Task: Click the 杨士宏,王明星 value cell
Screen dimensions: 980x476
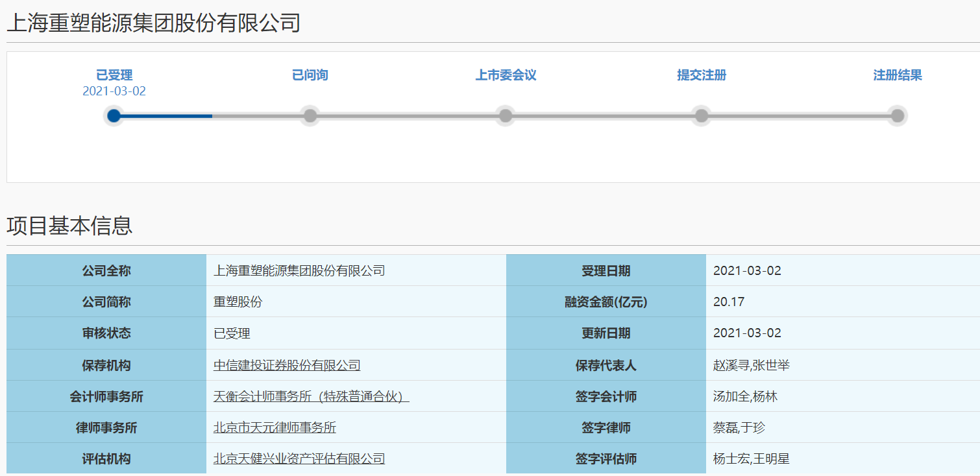Action: click(843, 458)
